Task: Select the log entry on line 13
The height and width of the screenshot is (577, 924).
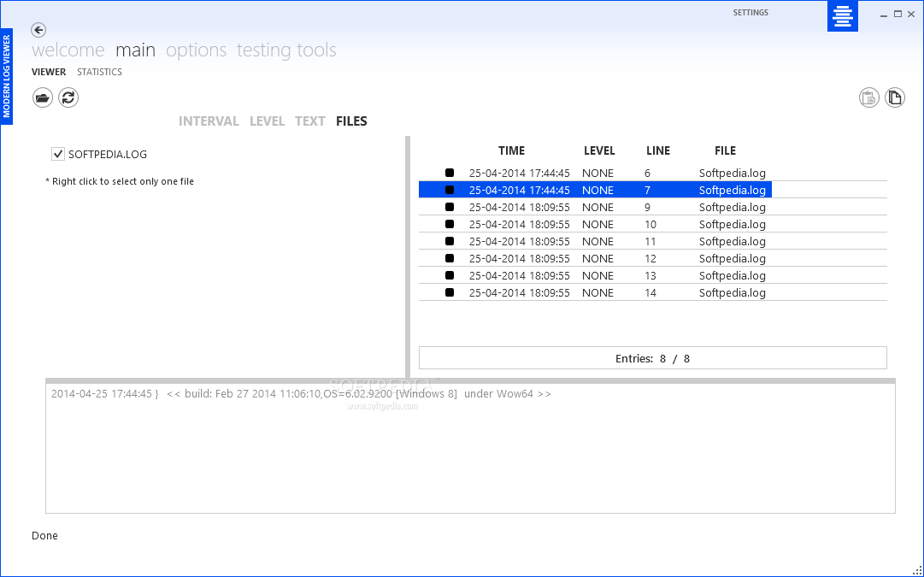Action: (653, 275)
